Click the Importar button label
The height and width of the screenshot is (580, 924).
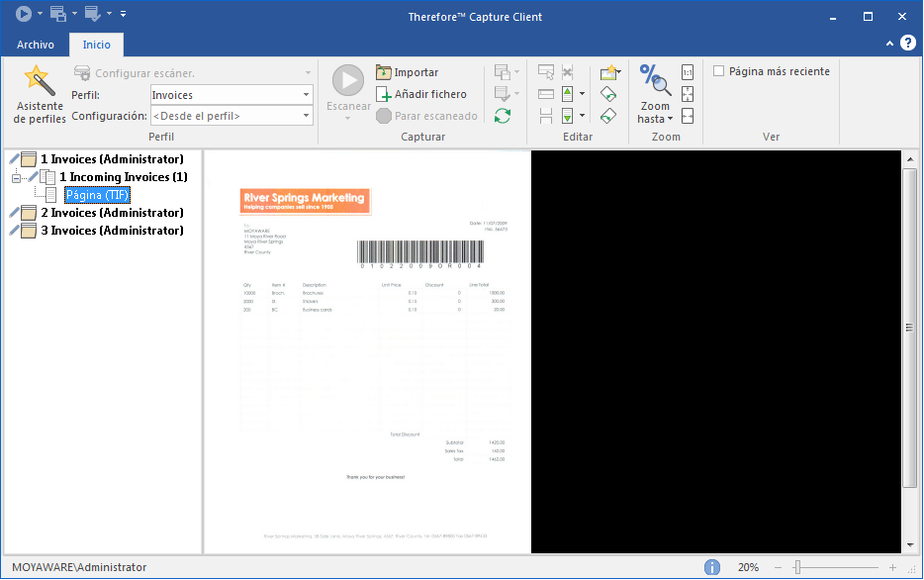coord(416,72)
